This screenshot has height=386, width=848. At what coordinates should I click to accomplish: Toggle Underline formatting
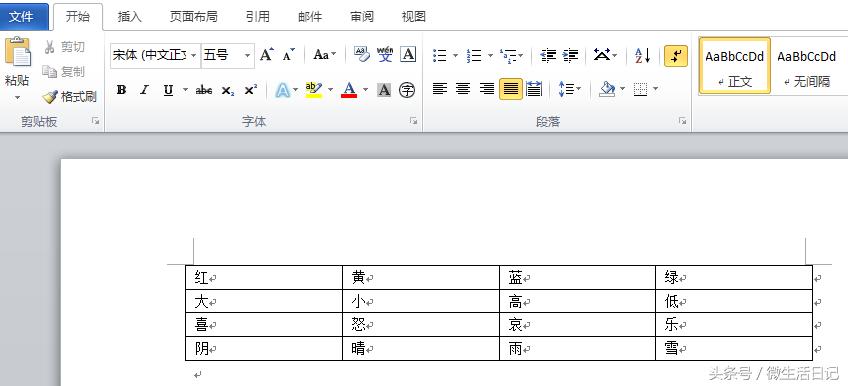tap(168, 90)
